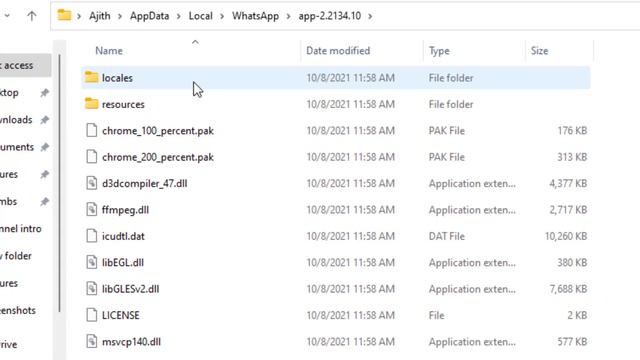Click the date modified cell of LICENSE
The image size is (640, 360).
click(351, 315)
